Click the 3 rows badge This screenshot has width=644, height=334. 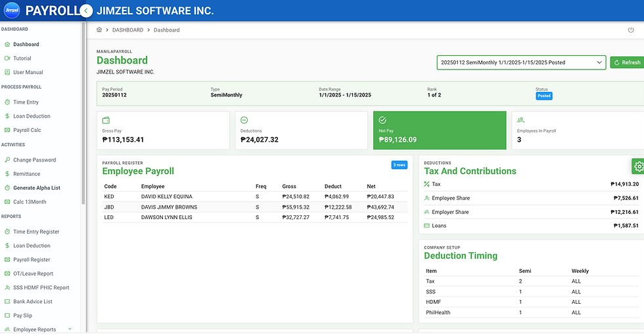tap(400, 165)
